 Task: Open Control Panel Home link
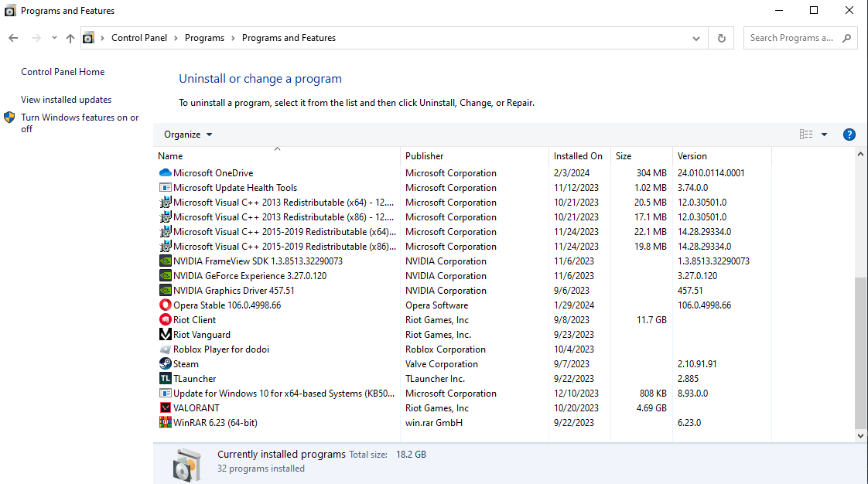63,72
